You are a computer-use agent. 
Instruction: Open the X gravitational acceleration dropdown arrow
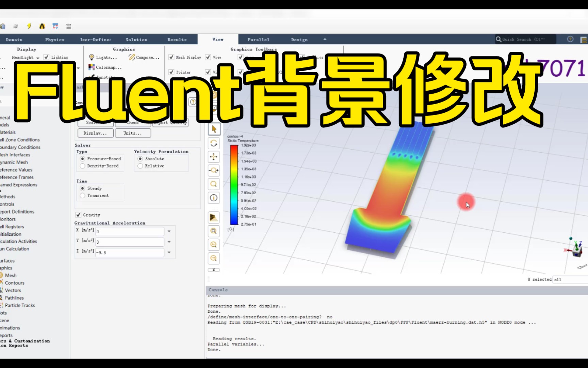[169, 231]
